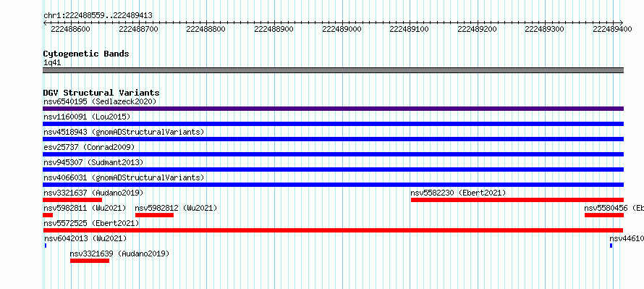This screenshot has height=289, width=644.
Task: Click the red nsv5982812 variant bar
Action: tap(154, 215)
